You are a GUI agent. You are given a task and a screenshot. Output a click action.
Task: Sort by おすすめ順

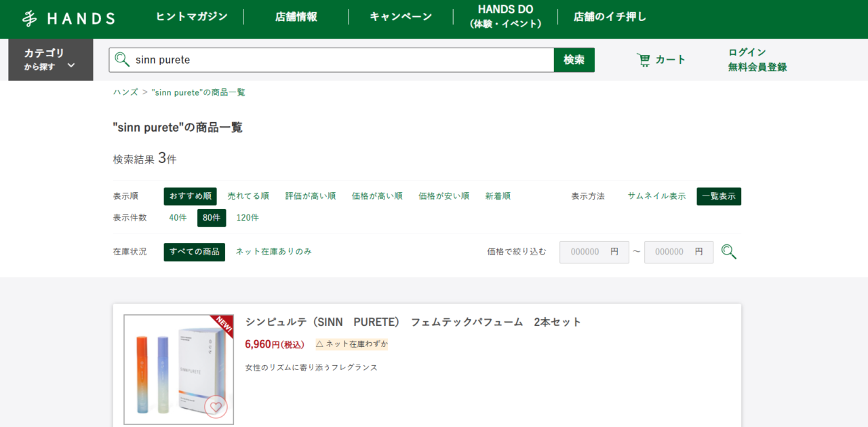pyautogui.click(x=191, y=196)
